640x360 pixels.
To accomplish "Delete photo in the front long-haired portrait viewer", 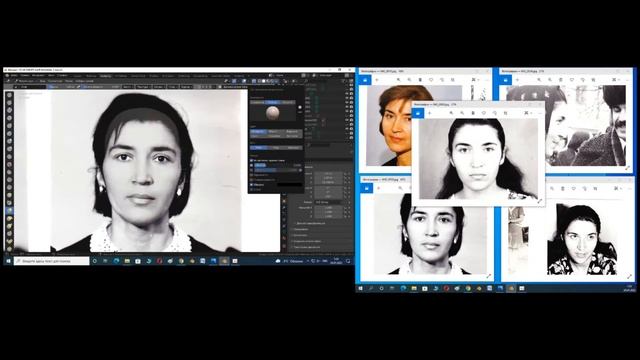I will tap(473, 113).
